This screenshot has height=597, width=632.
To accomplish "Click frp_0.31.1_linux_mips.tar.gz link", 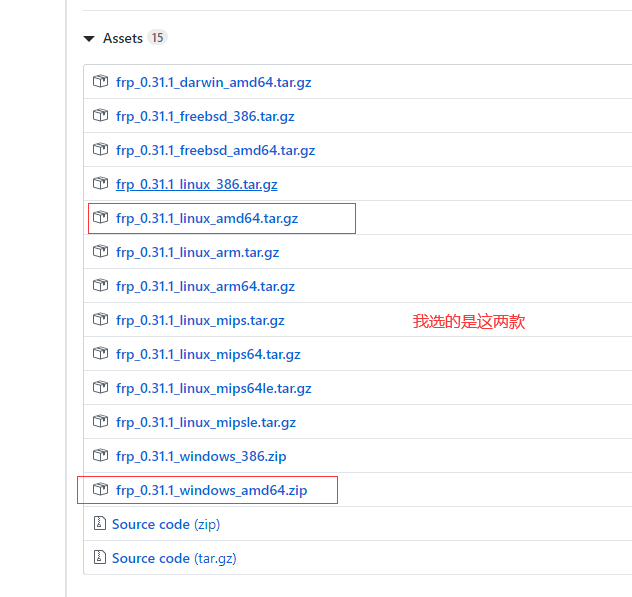I will (200, 320).
